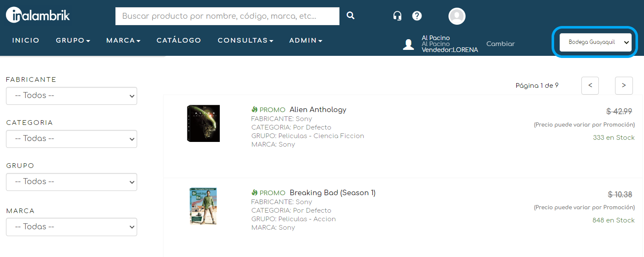Open the MARCA menu

point(124,40)
